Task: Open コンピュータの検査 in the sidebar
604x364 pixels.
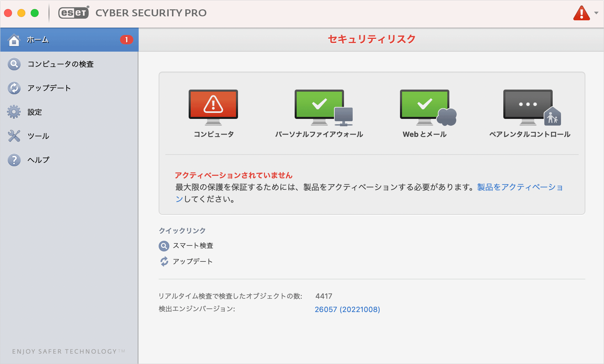Action: click(69, 64)
